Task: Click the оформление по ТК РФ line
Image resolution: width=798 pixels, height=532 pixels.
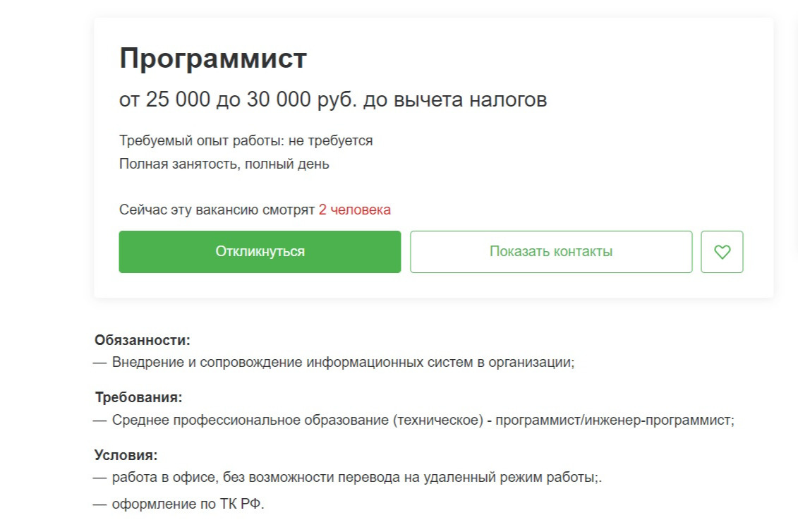Action: click(x=188, y=504)
